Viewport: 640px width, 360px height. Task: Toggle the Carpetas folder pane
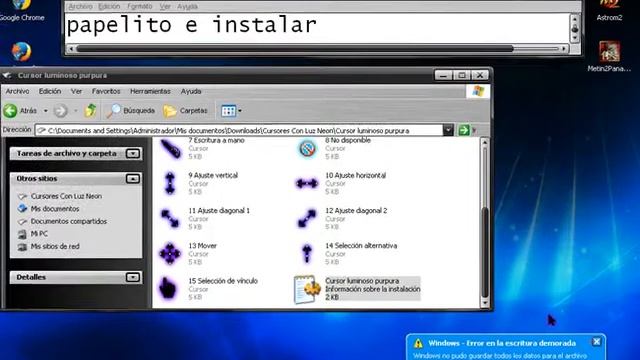(185, 111)
